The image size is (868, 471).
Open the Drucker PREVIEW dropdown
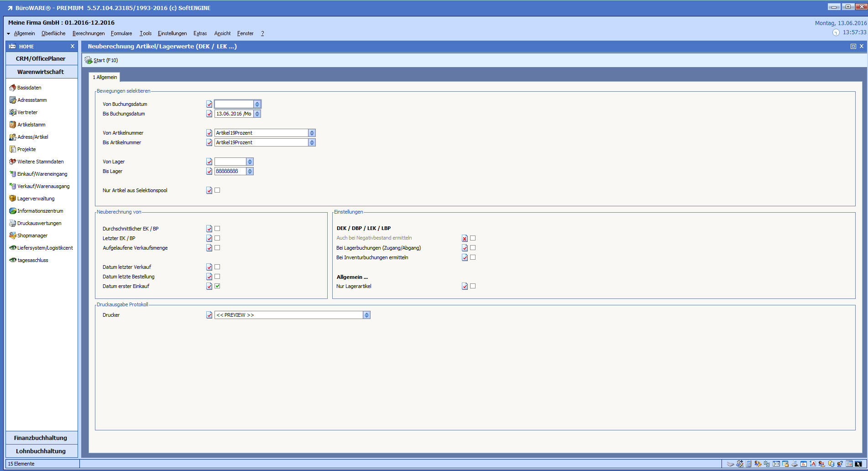click(x=366, y=315)
